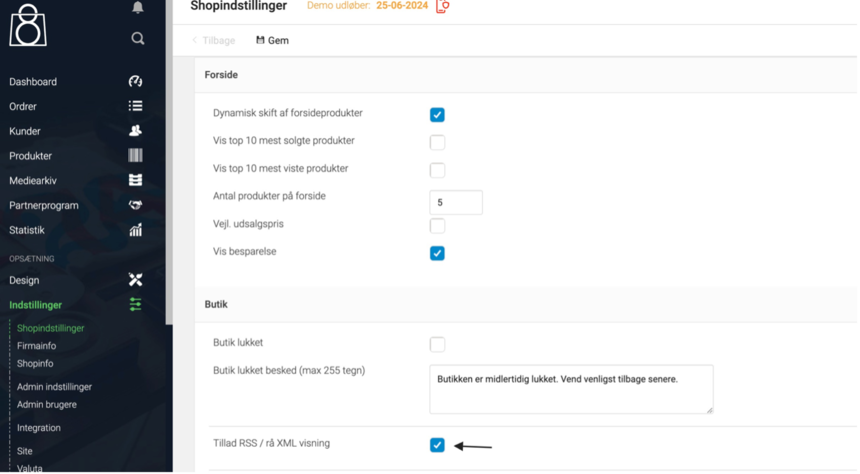860x474 pixels.
Task: Click the Design tools icon
Action: [x=135, y=280]
